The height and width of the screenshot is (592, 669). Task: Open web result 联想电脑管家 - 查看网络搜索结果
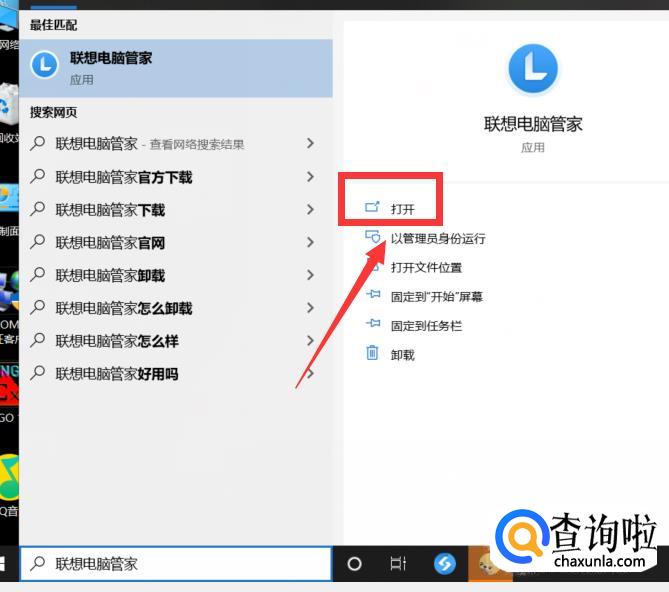[x=174, y=144]
